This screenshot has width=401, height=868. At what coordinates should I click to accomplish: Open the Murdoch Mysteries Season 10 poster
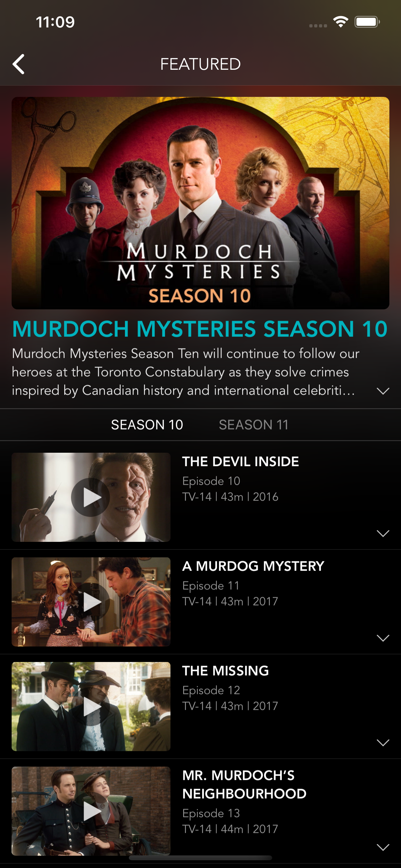point(200,203)
